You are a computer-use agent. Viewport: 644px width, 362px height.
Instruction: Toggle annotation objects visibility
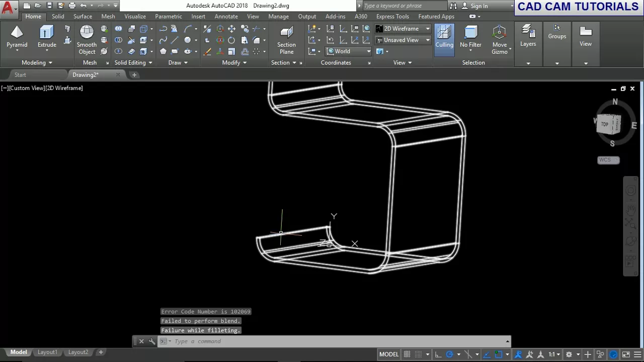point(519,354)
